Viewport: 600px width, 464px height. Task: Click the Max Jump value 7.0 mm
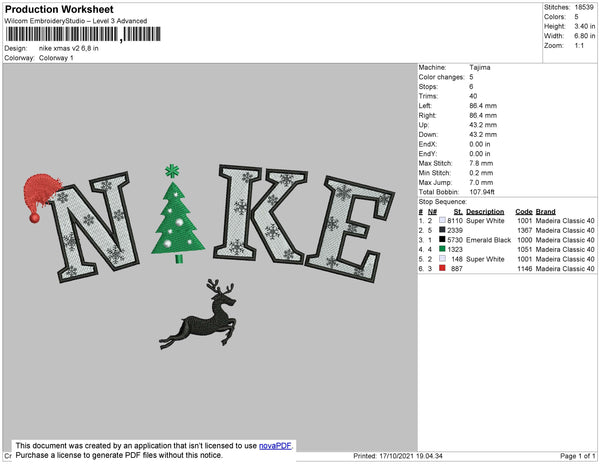click(481, 182)
